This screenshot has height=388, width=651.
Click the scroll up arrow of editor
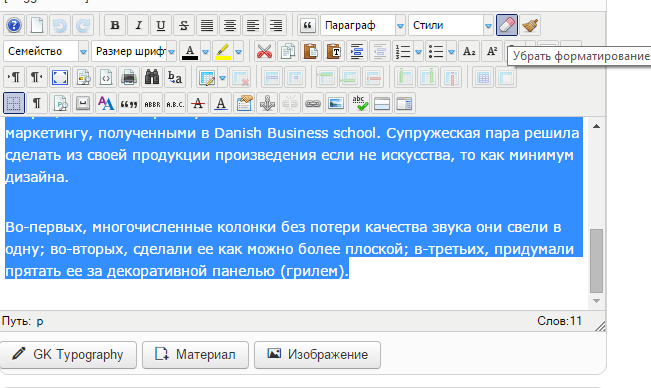[597, 126]
